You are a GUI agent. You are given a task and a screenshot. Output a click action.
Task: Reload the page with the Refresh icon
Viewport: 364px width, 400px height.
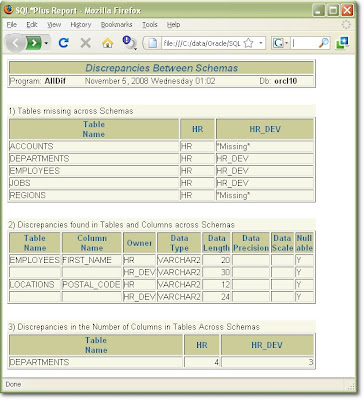tap(63, 43)
